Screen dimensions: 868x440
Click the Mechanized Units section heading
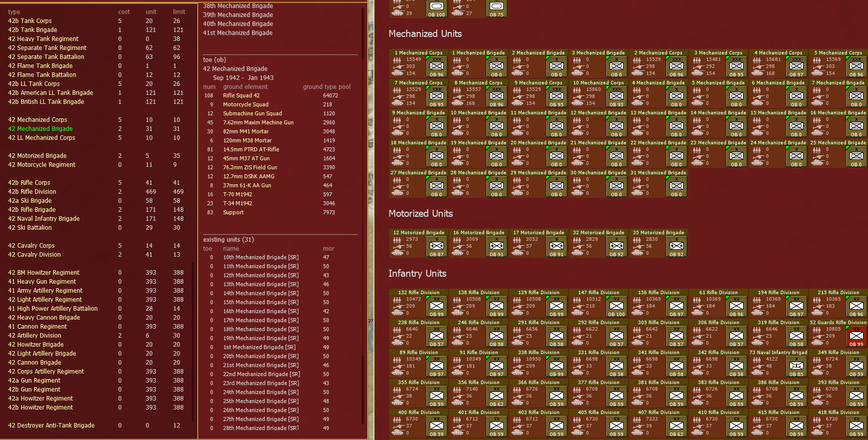click(425, 34)
